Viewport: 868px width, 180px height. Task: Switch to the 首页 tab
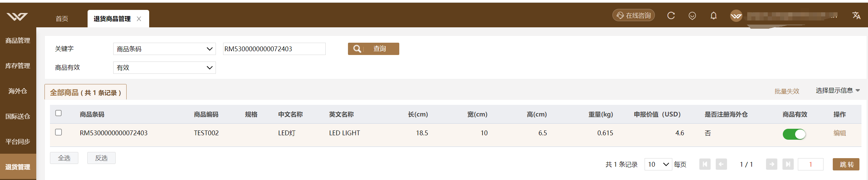pos(62,19)
